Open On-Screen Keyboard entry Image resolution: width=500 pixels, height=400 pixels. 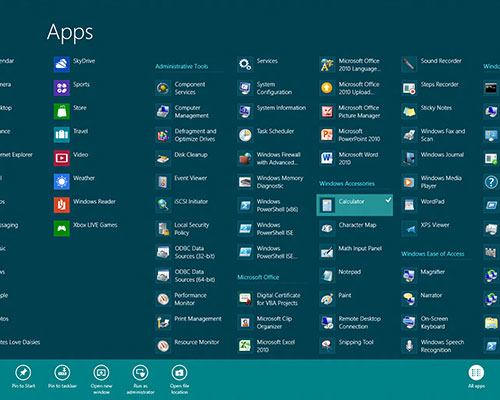[x=425, y=322]
